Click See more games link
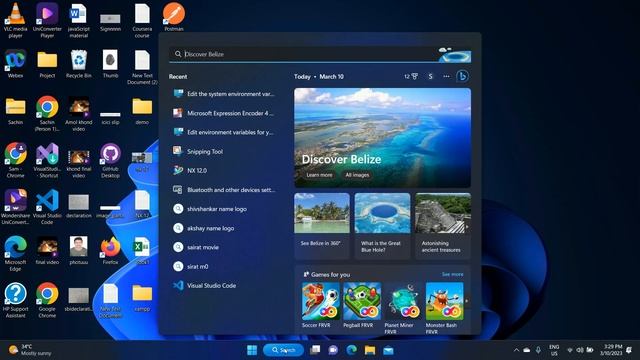 [452, 274]
